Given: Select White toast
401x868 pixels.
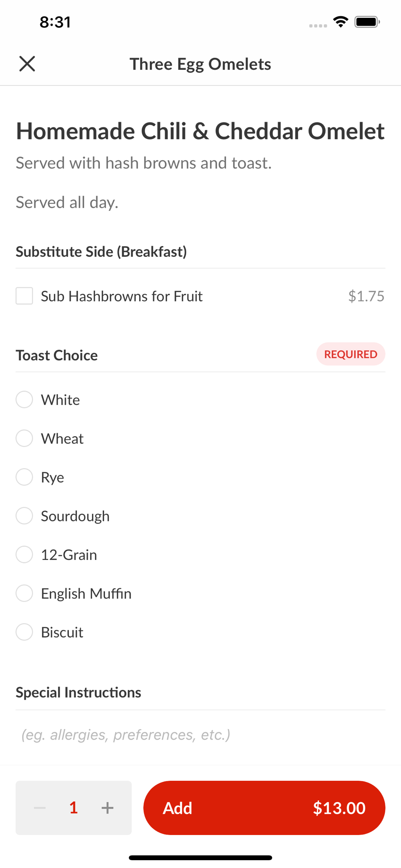Looking at the screenshot, I should pyautogui.click(x=24, y=400).
